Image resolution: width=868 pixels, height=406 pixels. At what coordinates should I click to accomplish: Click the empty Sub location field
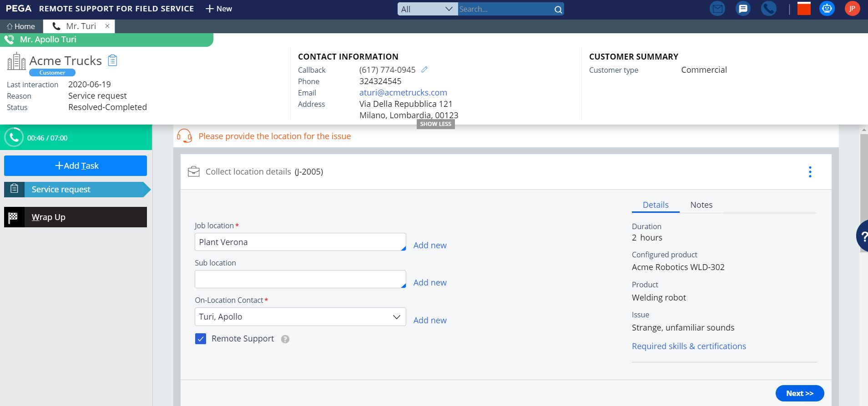(x=300, y=279)
